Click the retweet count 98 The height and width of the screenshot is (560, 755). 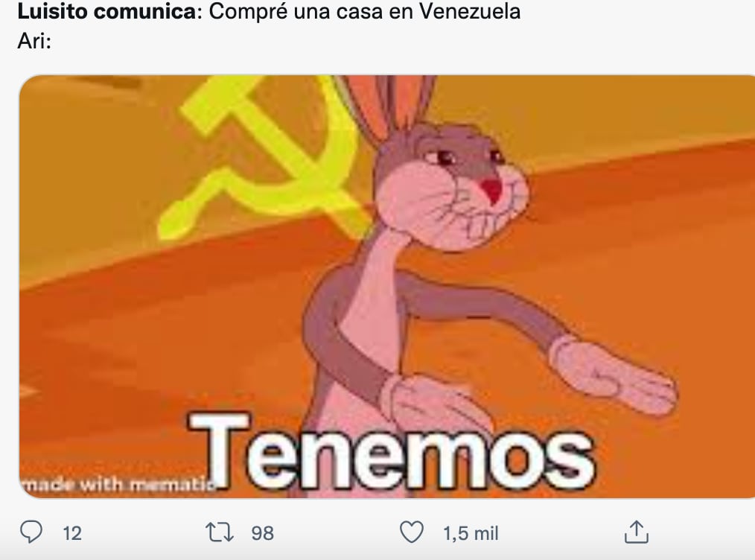click(262, 533)
